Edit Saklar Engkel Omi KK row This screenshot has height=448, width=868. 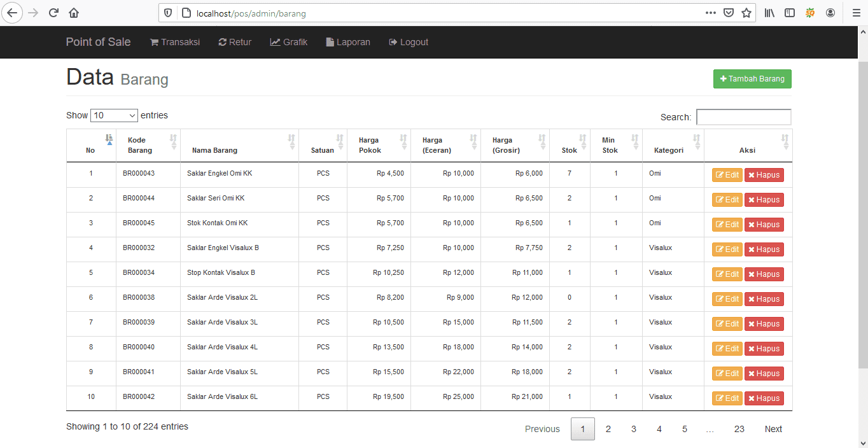point(727,175)
